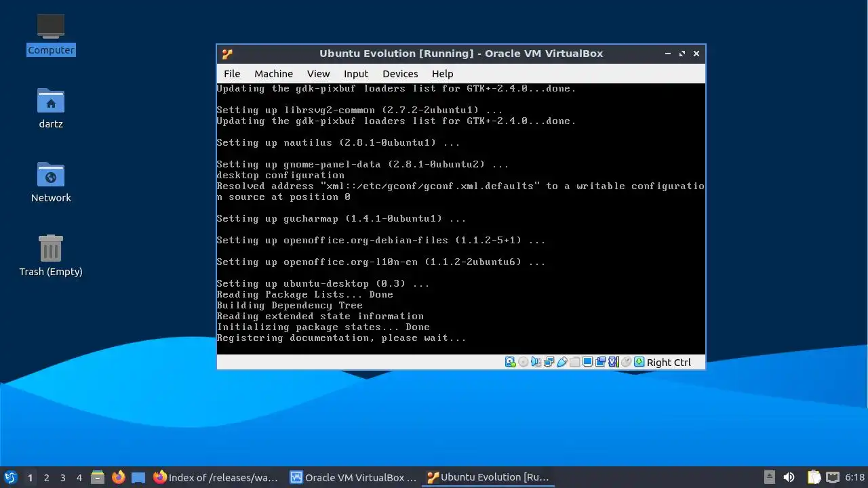Click the hard disk activity status icon

(510, 362)
